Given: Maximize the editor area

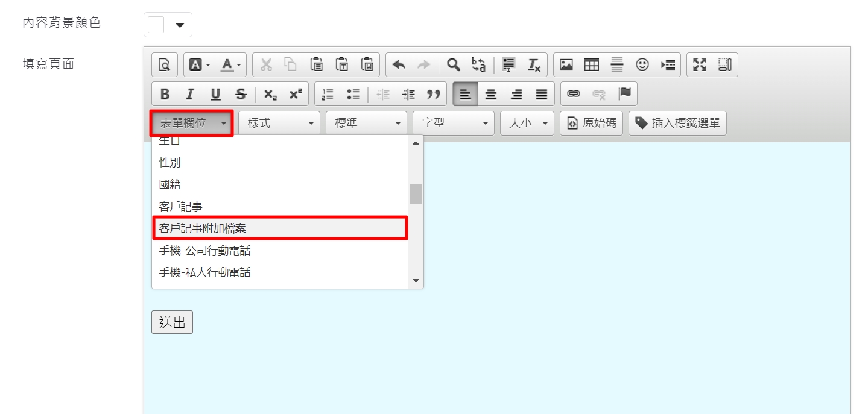Looking at the screenshot, I should [x=700, y=65].
